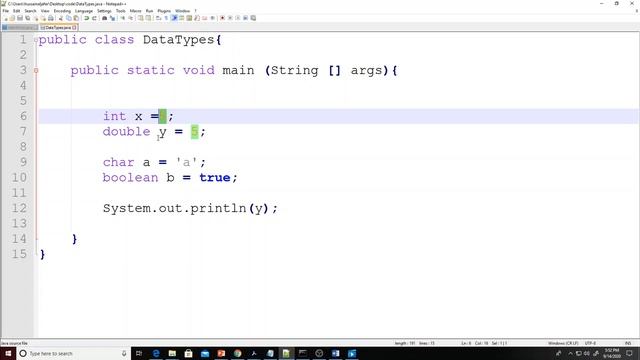Click the Save All toolbar icon
640x360 pixels.
tap(27, 18)
